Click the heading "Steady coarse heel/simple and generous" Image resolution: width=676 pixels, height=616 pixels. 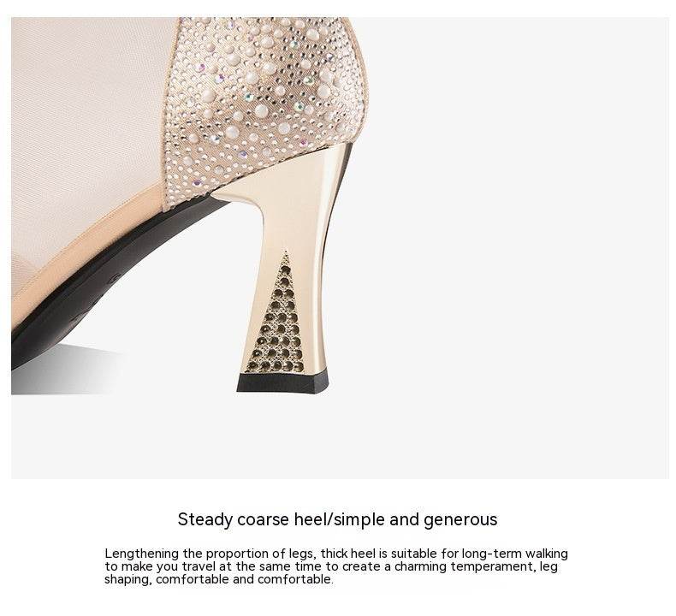pyautogui.click(x=337, y=519)
